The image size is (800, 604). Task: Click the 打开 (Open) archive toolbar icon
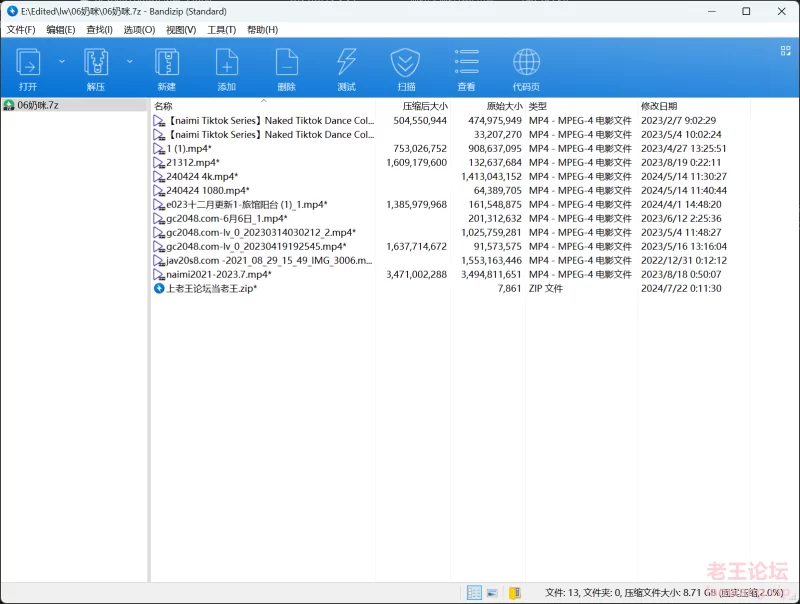point(28,62)
